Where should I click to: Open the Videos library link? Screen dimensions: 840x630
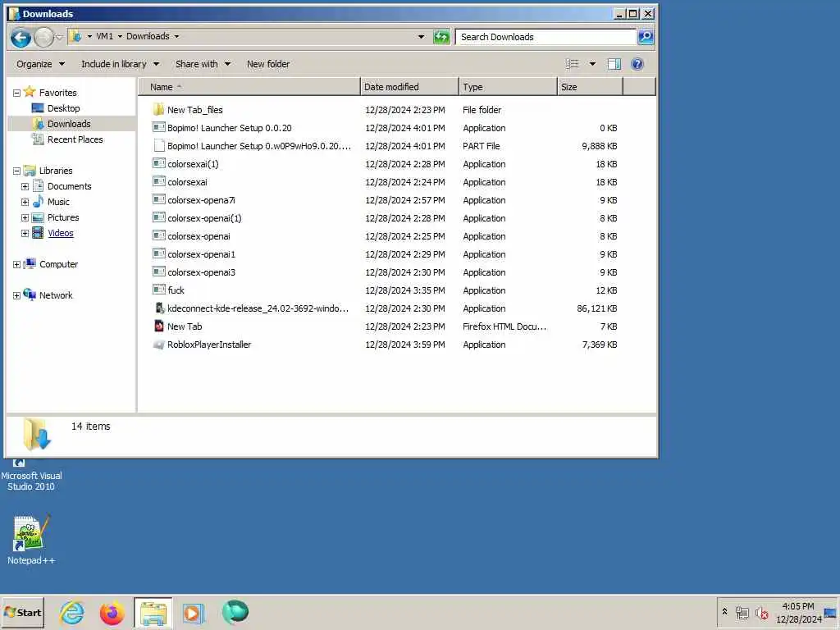(61, 233)
